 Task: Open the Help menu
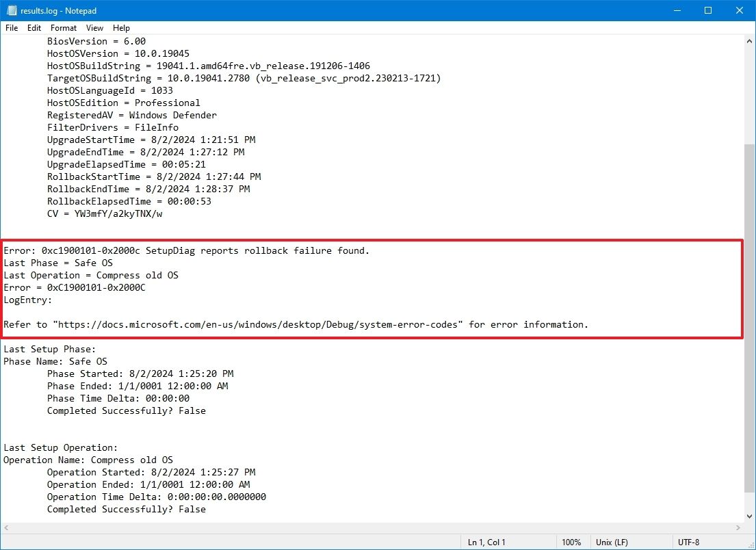click(121, 28)
